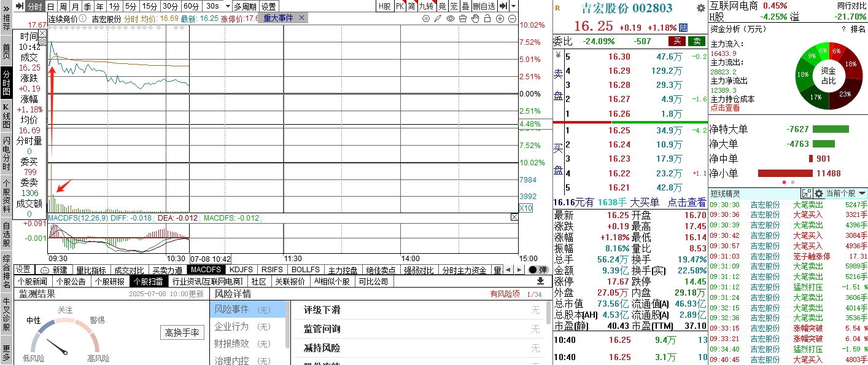Screen dimensions: 868x365
Task: Pop out 短线精灵 panel with expand icon
Action: coord(807,193)
